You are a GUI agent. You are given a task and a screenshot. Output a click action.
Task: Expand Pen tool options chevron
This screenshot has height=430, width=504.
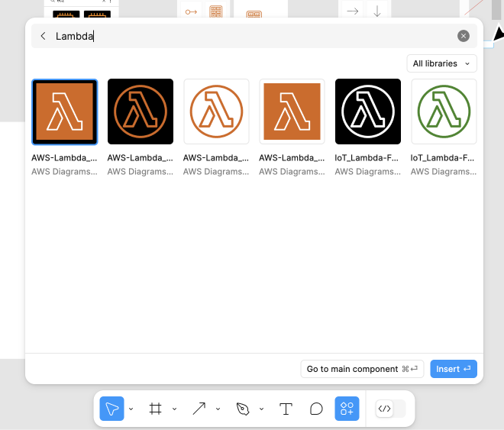(262, 409)
